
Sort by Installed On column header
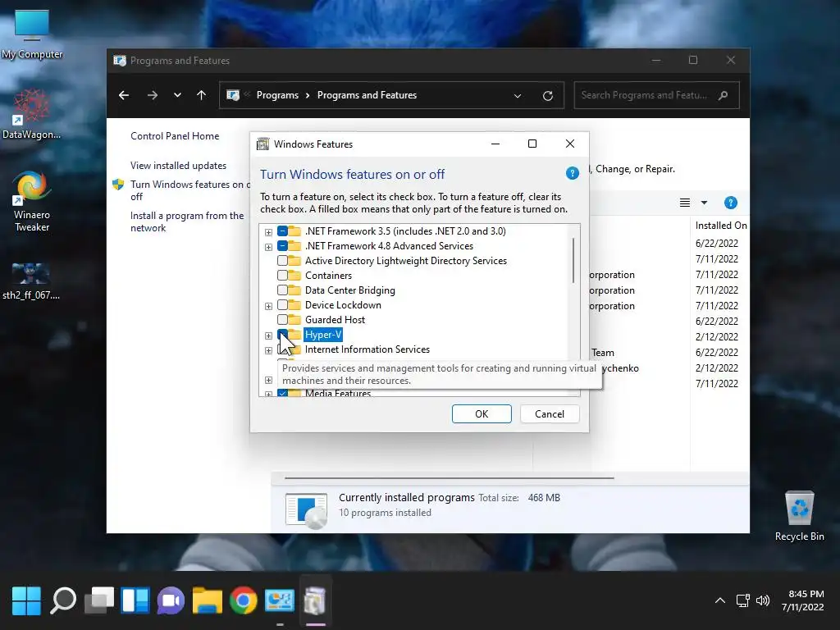(x=720, y=226)
